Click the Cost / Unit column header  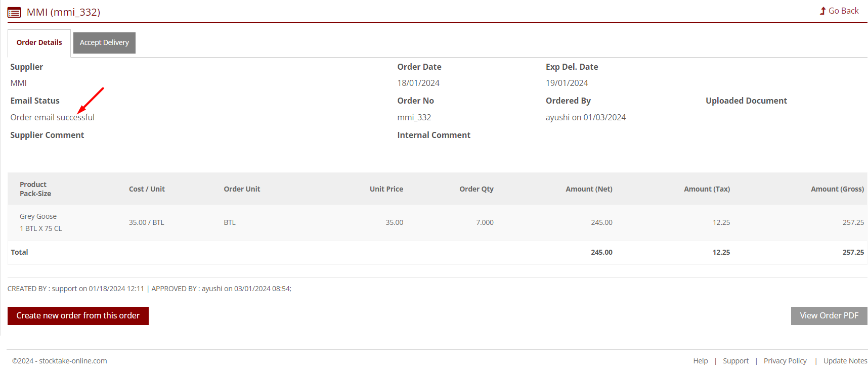click(x=147, y=189)
